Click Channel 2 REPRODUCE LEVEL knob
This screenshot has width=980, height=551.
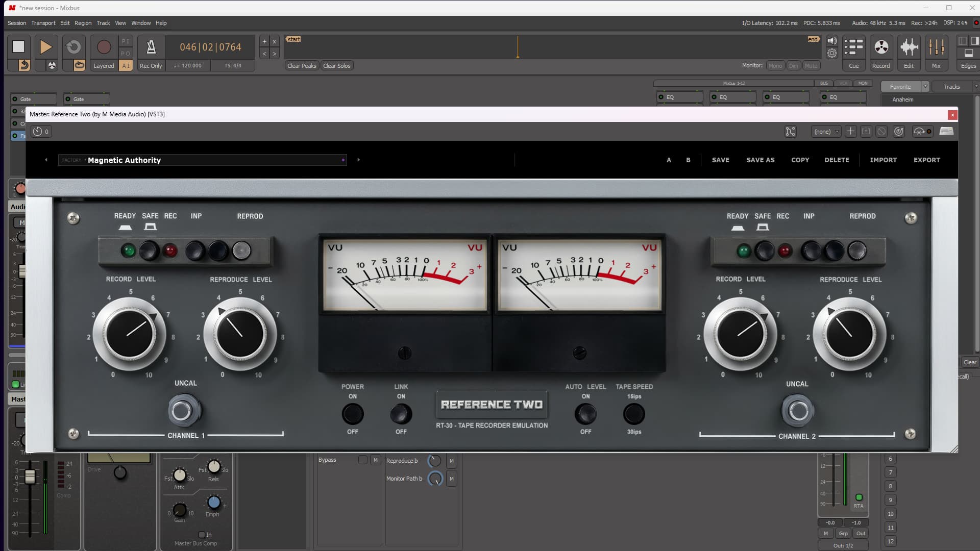coord(850,335)
